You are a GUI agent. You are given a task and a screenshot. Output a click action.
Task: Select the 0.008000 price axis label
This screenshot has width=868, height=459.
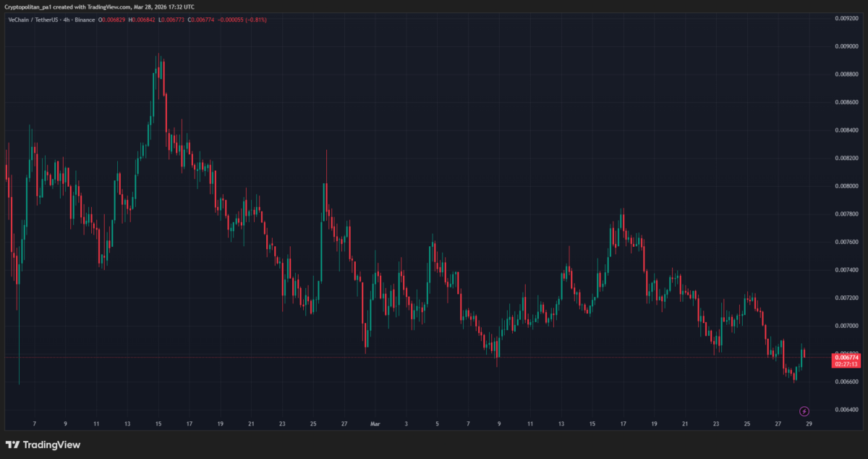(846, 186)
